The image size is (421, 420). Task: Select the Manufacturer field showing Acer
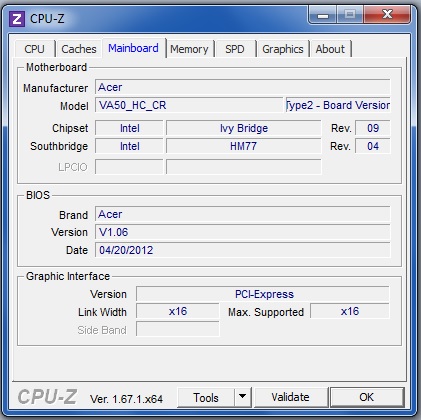(x=242, y=87)
